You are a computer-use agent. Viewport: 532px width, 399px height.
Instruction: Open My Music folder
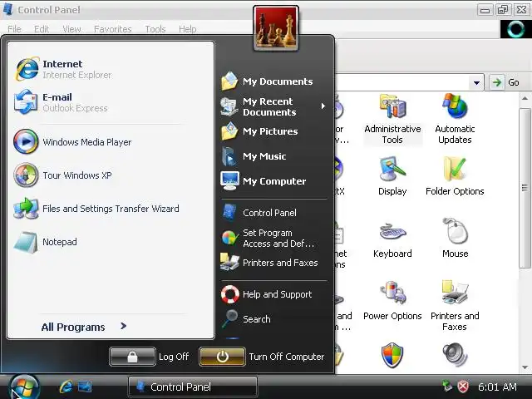coord(254,156)
